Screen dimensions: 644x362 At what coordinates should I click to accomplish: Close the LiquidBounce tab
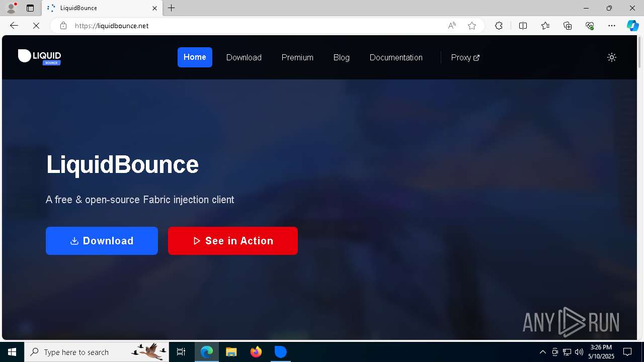click(x=154, y=8)
